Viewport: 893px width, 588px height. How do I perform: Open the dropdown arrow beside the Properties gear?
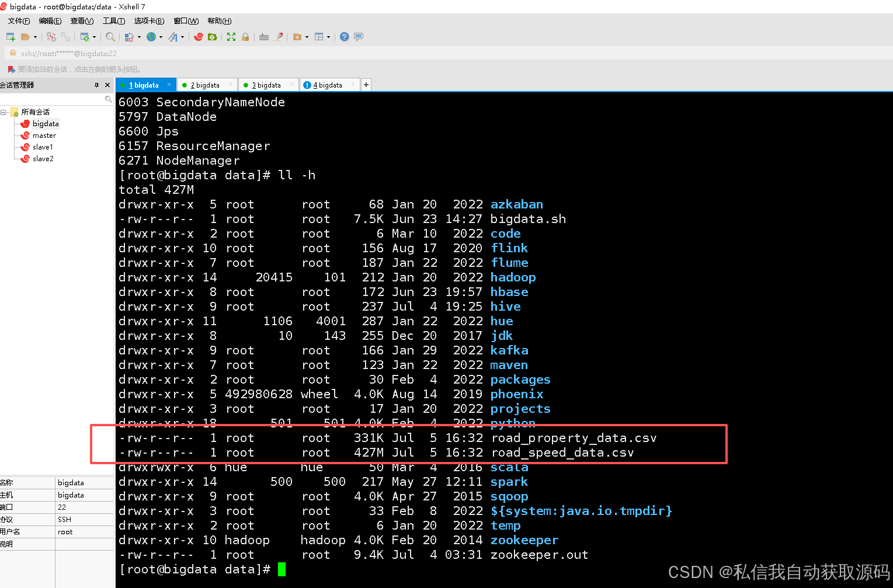click(x=95, y=37)
